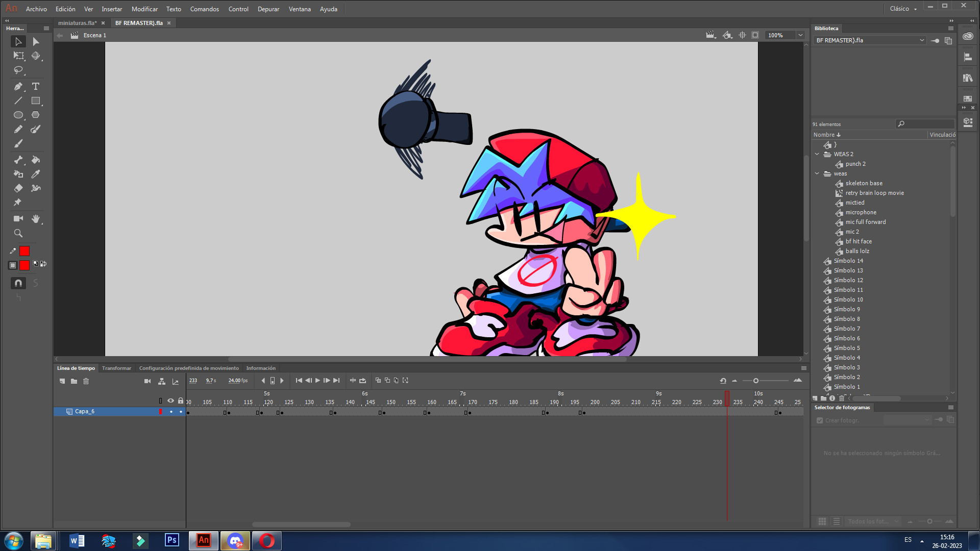Image resolution: width=980 pixels, height=551 pixels.
Task: Collapse the weas folder in the library
Action: coord(817,173)
